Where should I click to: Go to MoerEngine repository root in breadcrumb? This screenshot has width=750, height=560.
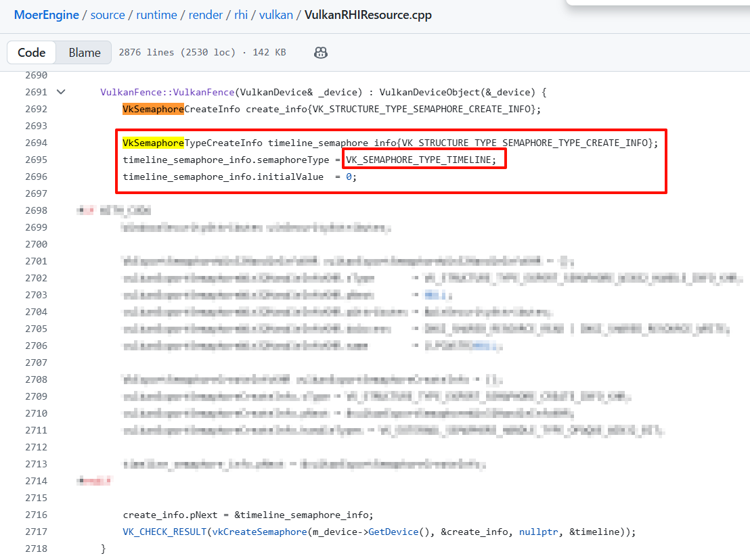click(47, 15)
